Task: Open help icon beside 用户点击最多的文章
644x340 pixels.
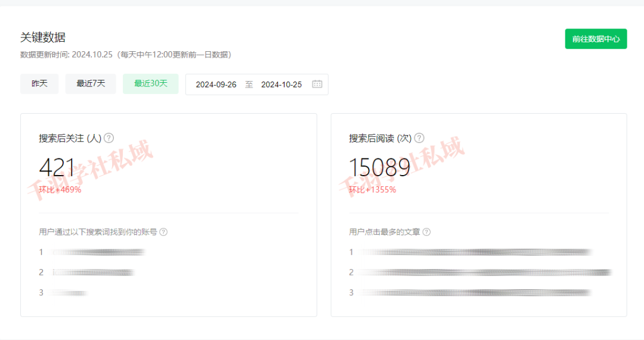Action: coord(427,232)
